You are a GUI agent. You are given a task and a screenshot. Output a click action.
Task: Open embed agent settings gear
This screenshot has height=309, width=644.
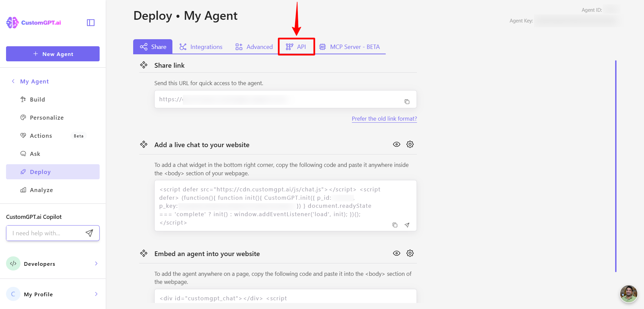point(410,253)
